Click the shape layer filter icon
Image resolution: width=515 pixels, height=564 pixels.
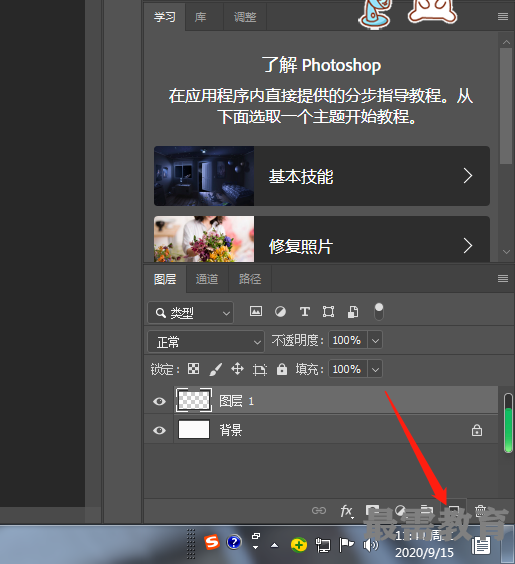click(x=328, y=311)
